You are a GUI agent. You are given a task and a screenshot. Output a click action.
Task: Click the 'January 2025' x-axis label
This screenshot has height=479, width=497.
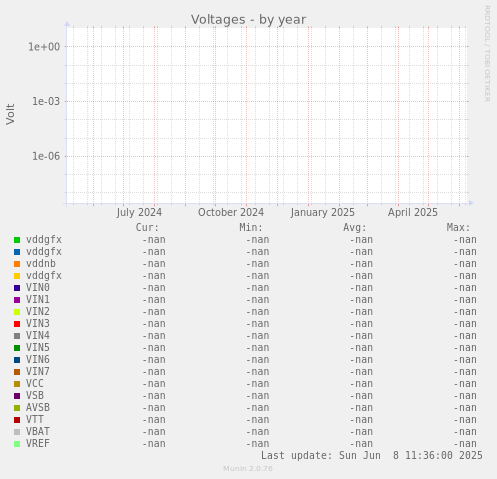click(323, 212)
